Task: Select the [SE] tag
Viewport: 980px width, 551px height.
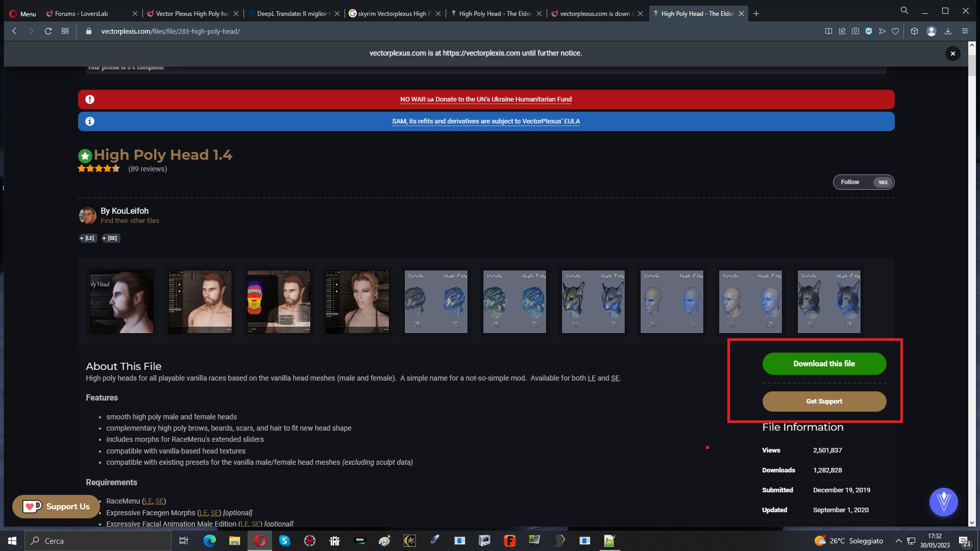Action: click(x=111, y=238)
